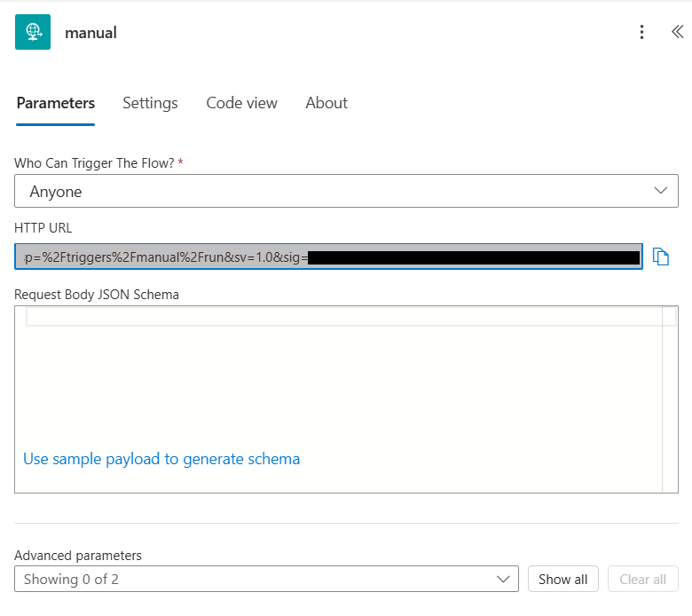This screenshot has height=616, width=692.
Task: Copy the HTTP URL with the copy icon
Action: (x=660, y=257)
